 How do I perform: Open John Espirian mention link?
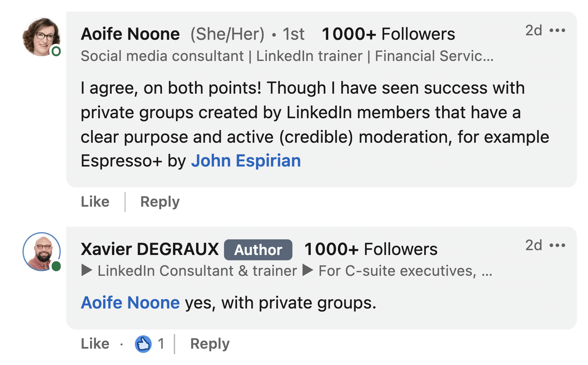[x=246, y=161]
